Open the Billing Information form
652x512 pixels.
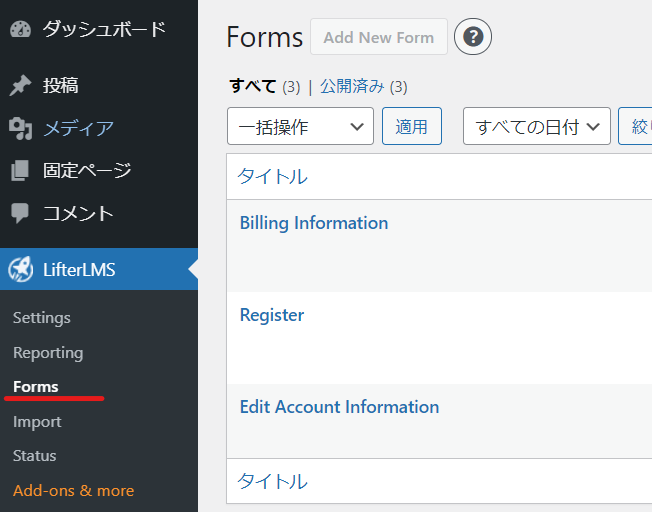click(314, 223)
